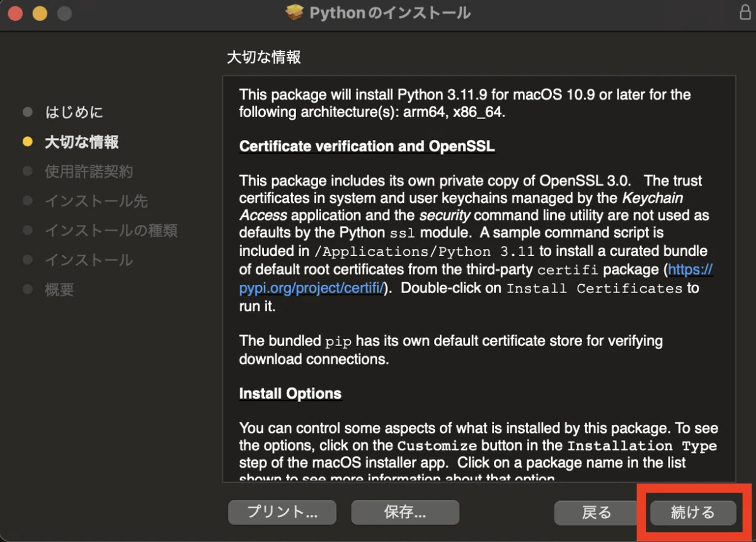Screen dimensions: 756x542
Task: Select the インストール先 step
Action: (x=96, y=201)
